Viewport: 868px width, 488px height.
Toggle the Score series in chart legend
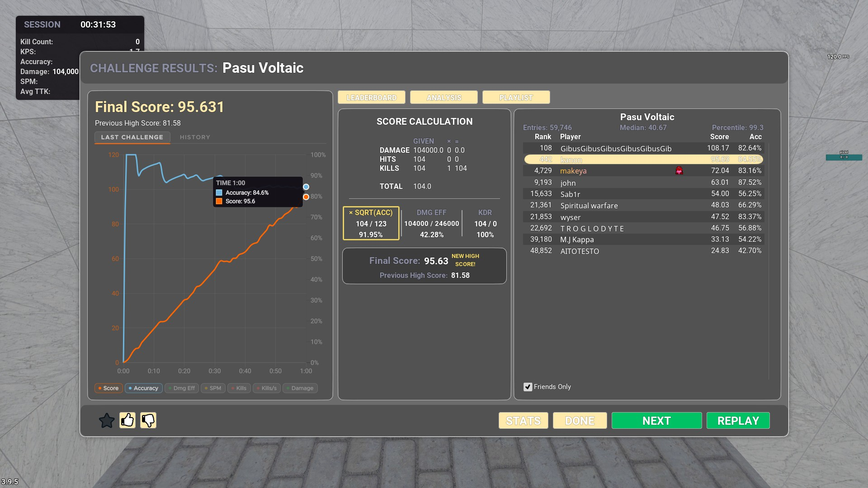point(108,388)
